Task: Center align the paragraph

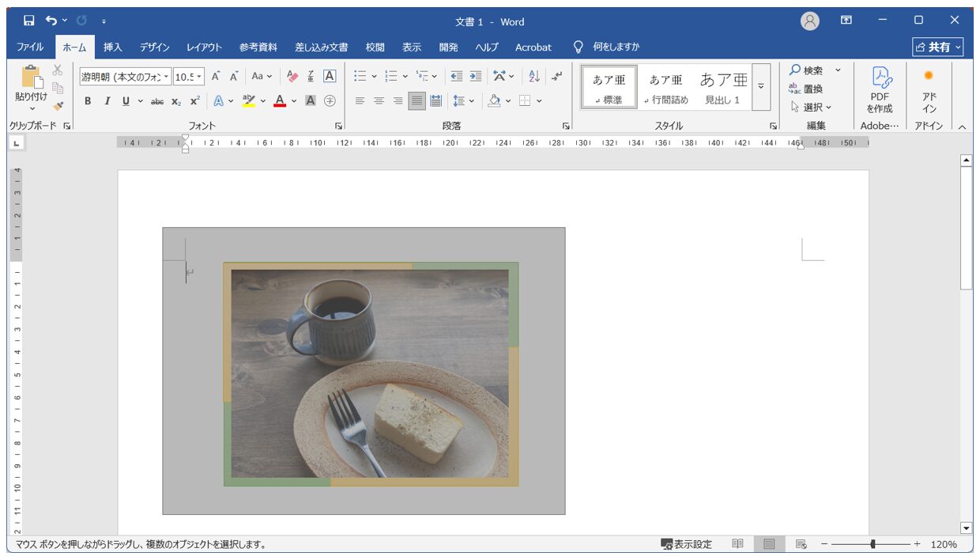Action: pyautogui.click(x=379, y=100)
